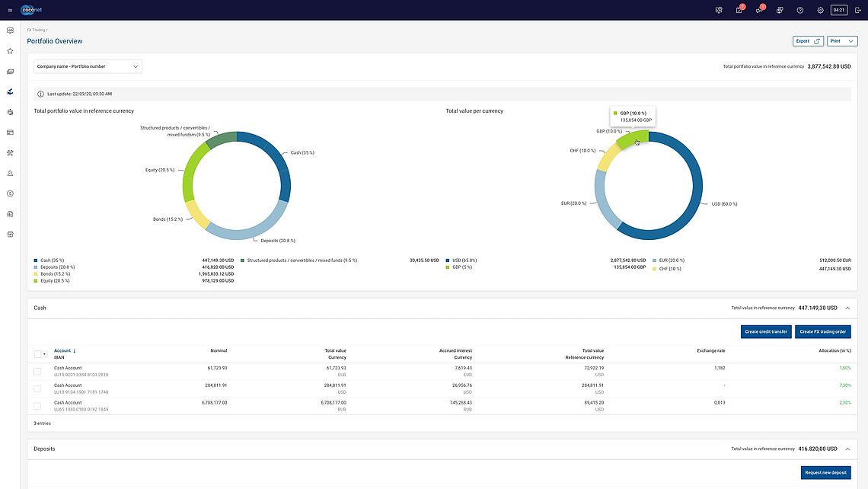
Task: Click the coconet logo in the header
Action: pos(32,10)
